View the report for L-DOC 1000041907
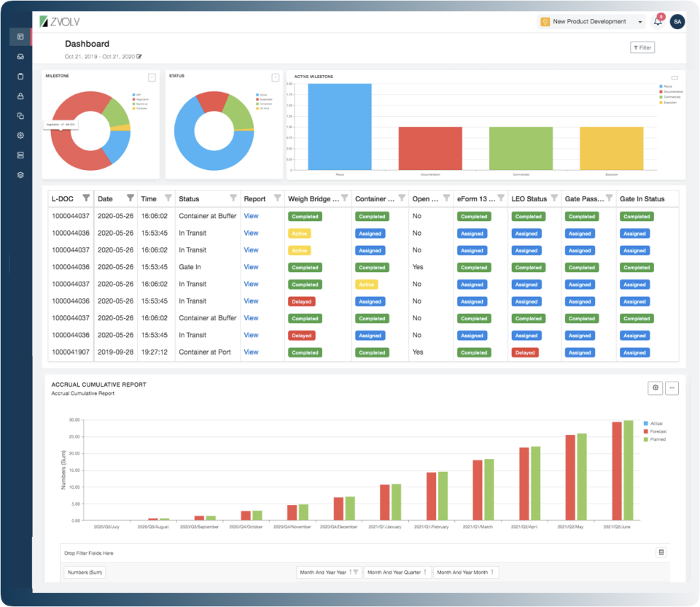Image resolution: width=700 pixels, height=607 pixels. tap(251, 352)
